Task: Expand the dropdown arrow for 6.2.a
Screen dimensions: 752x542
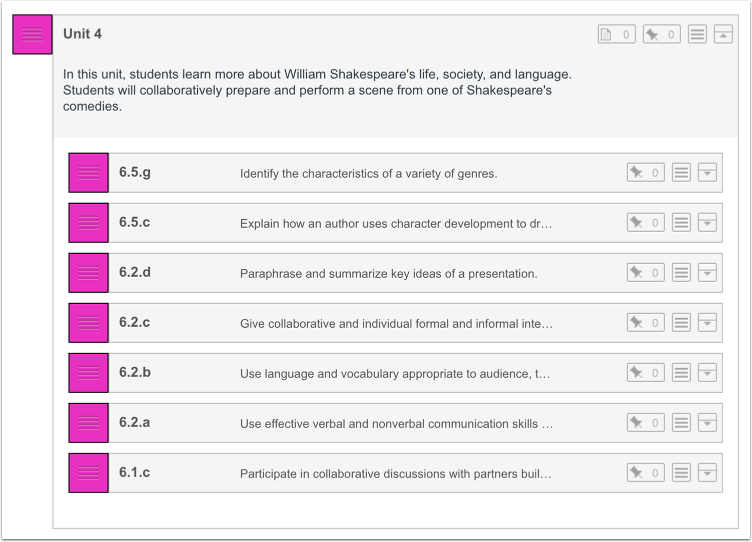Action: pyautogui.click(x=707, y=423)
